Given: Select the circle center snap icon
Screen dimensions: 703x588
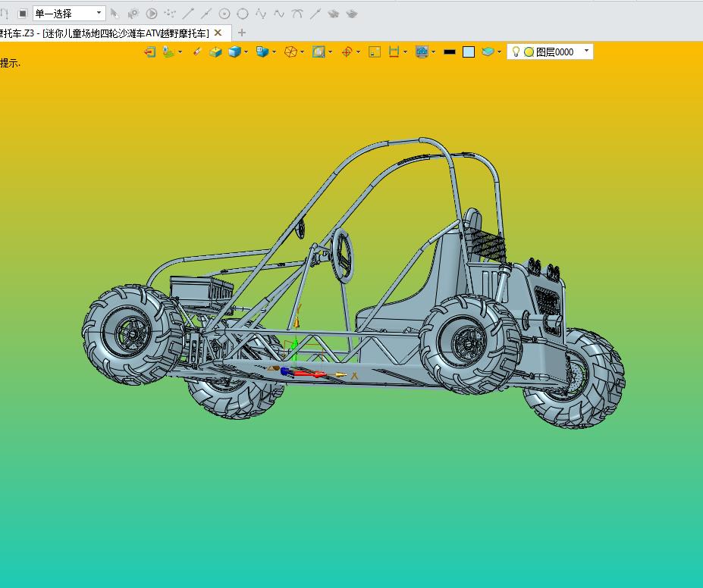Looking at the screenshot, I should [224, 14].
